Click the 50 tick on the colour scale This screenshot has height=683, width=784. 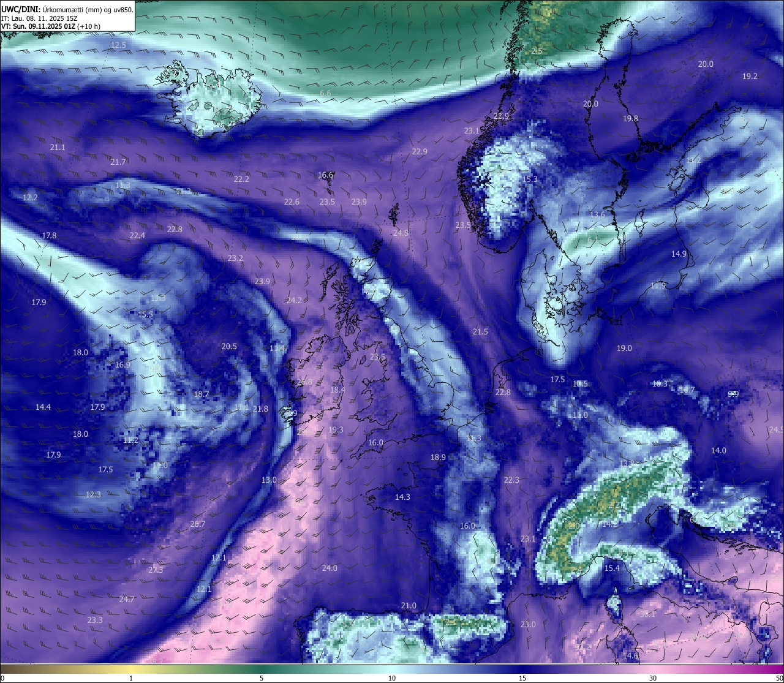click(779, 677)
